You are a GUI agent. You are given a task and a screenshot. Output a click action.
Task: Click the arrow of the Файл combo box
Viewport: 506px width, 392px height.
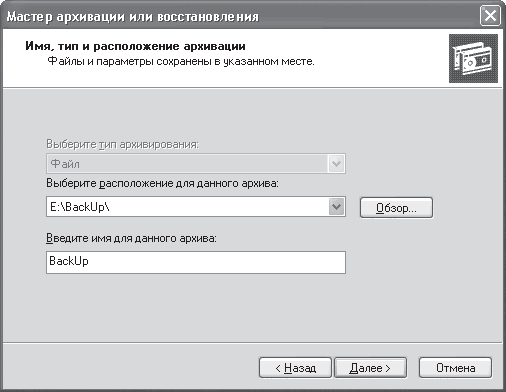[336, 163]
